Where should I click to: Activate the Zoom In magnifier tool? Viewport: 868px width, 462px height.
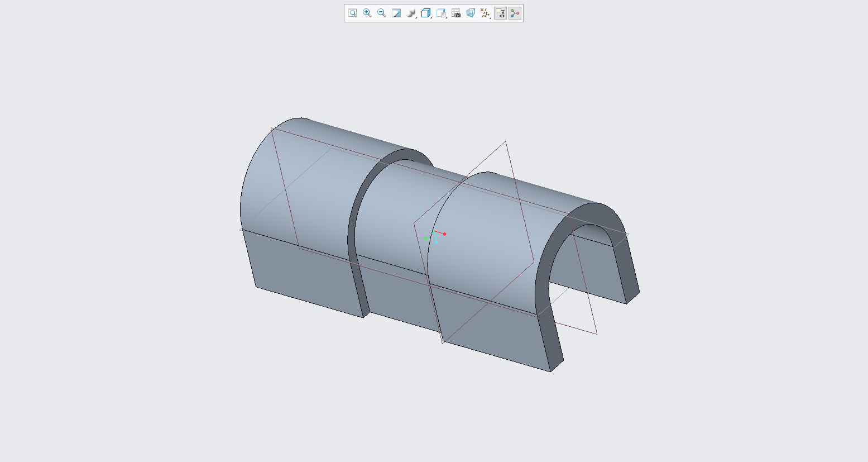367,13
